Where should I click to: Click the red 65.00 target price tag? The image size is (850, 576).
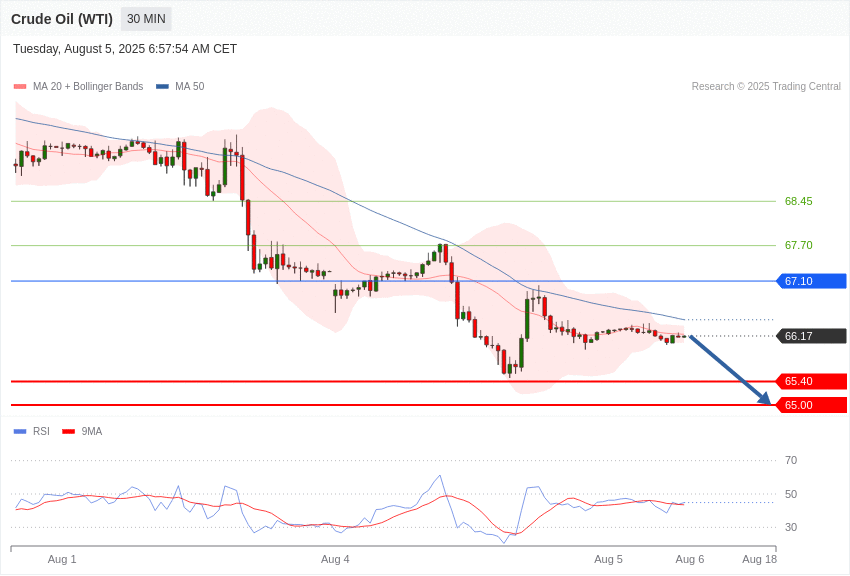pos(812,405)
